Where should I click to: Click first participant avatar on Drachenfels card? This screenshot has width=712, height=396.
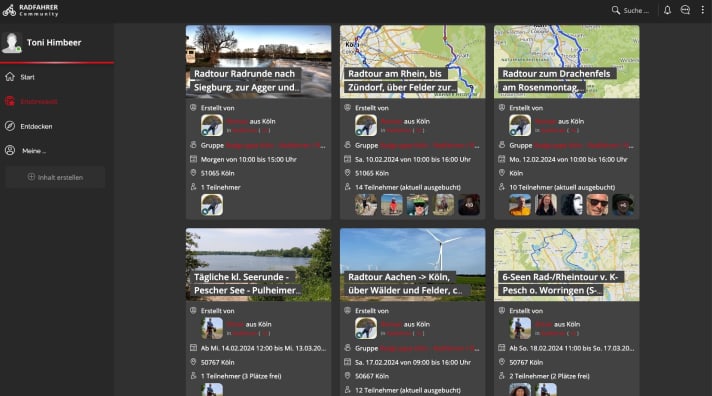[520, 205]
